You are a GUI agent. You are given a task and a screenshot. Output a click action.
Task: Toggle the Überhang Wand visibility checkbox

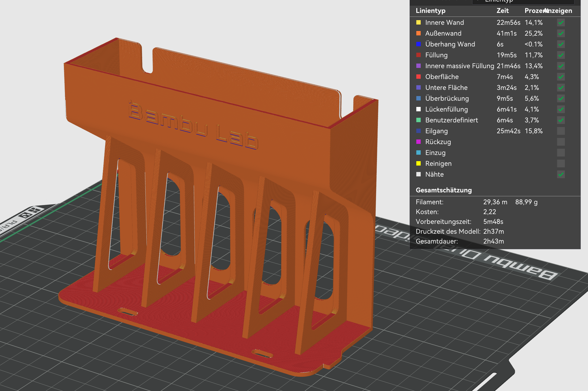tap(561, 44)
